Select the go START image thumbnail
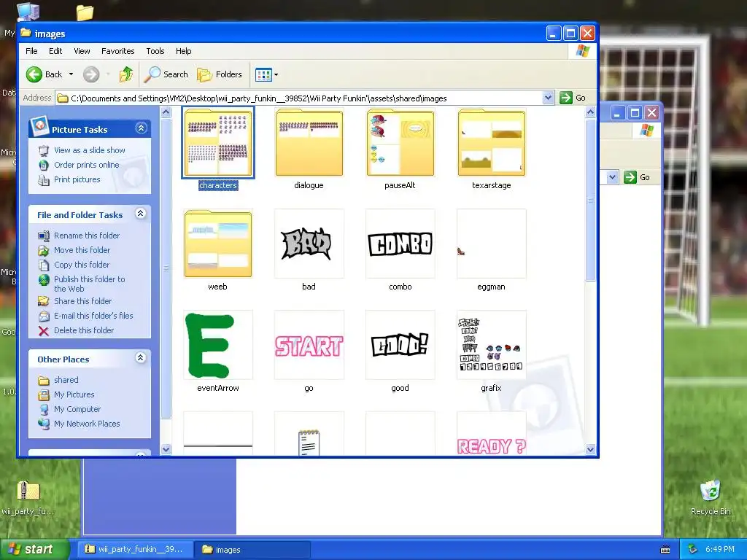The height and width of the screenshot is (560, 747). click(x=309, y=345)
